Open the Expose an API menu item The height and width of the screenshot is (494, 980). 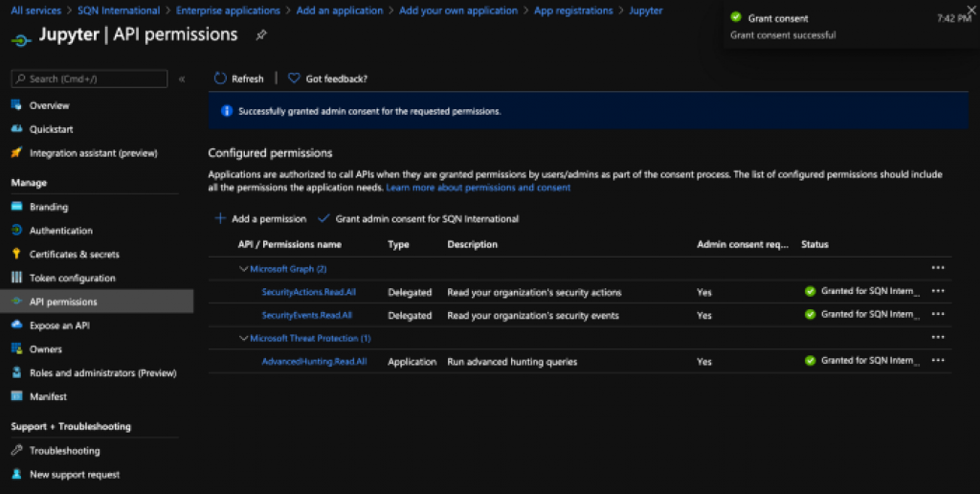tap(59, 326)
